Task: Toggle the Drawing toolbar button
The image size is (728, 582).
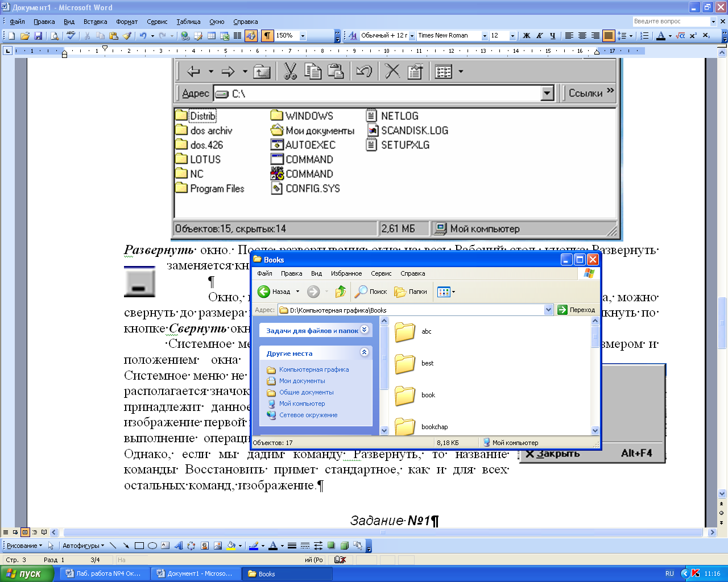Action: click(x=251, y=36)
